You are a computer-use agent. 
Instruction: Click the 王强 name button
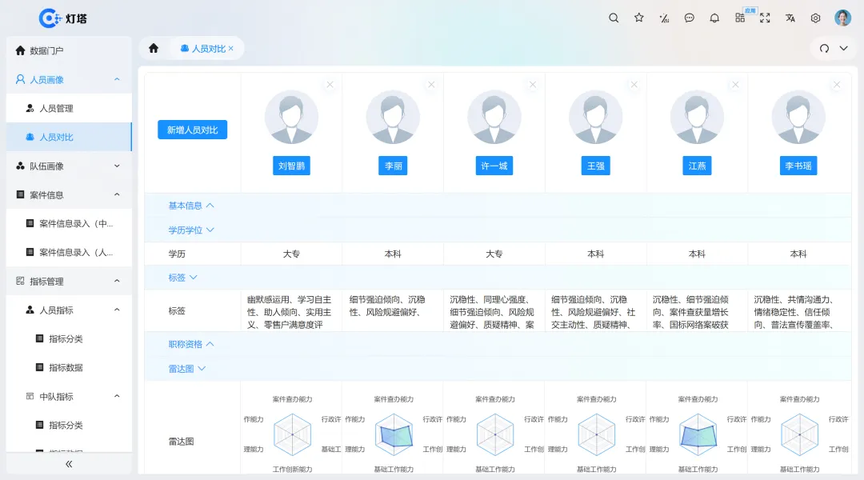tap(596, 167)
